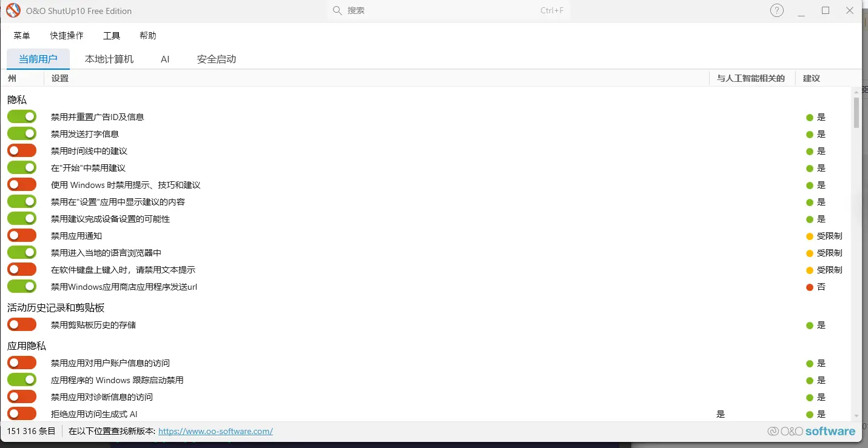Toggle 禁用建议完成设备设置的可能性 switch
868x448 pixels.
click(22, 218)
